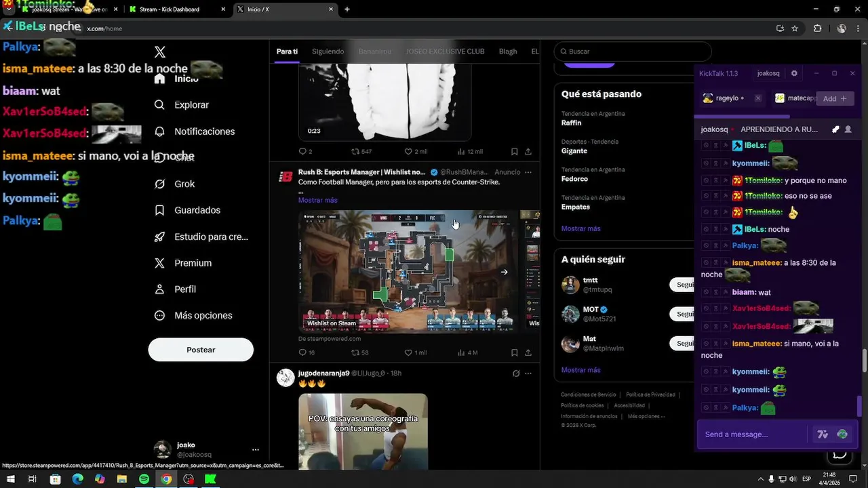Open Grok from the sidebar
Viewport: 868px width, 488px height.
point(175,184)
